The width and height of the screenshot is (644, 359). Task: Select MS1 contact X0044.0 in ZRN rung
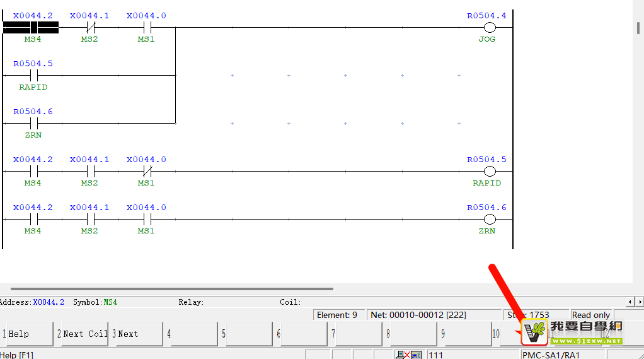point(146,219)
